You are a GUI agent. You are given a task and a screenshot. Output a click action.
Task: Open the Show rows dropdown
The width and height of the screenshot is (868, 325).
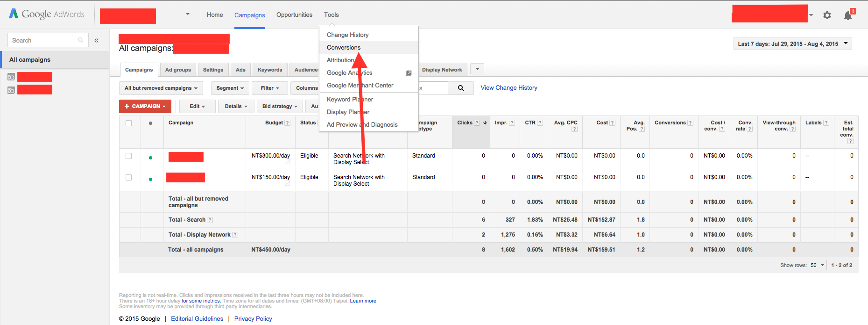(817, 265)
